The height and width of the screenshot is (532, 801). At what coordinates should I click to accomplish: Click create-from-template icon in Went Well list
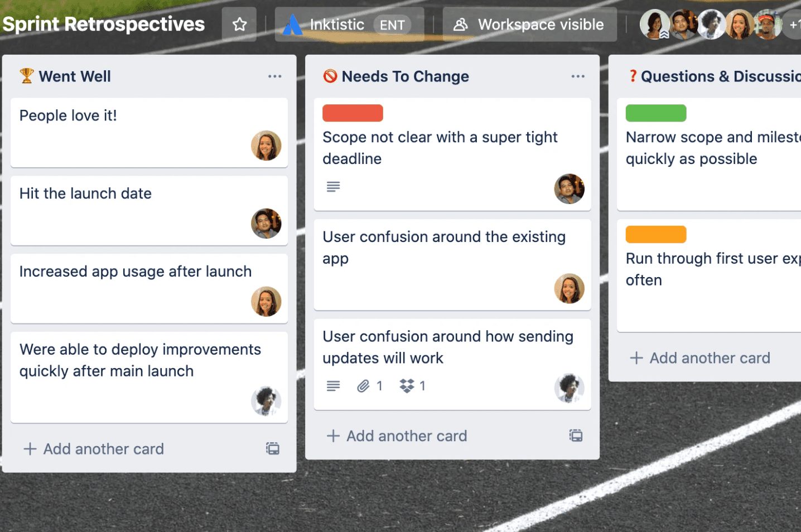[x=273, y=448]
